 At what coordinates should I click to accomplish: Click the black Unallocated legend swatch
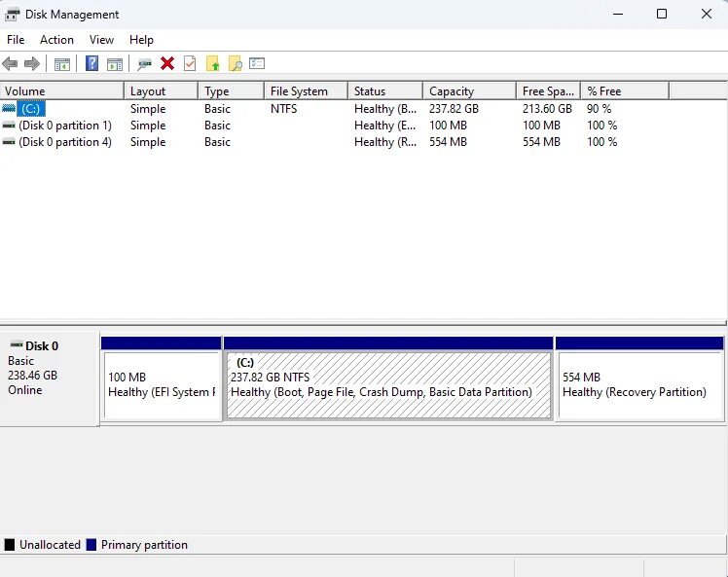(10, 545)
